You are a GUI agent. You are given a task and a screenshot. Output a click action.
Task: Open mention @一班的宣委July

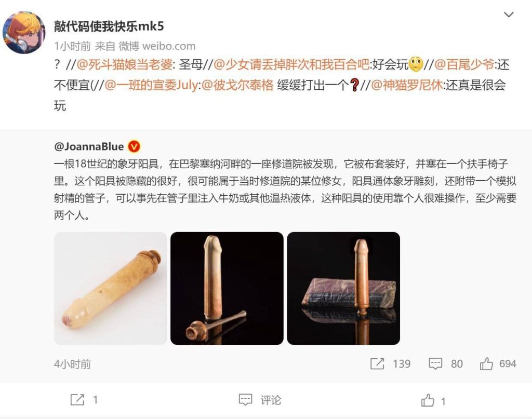click(151, 85)
